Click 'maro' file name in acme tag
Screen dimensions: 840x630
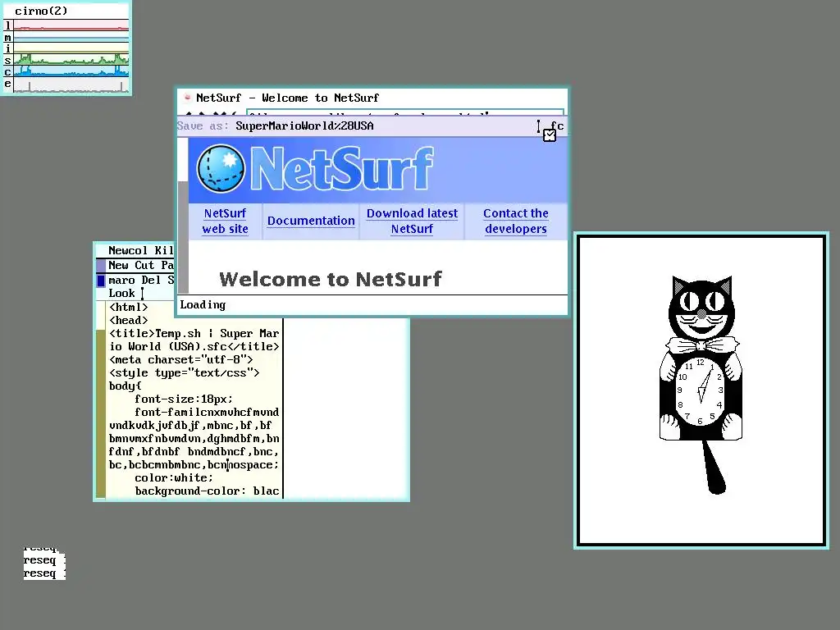[121, 281]
